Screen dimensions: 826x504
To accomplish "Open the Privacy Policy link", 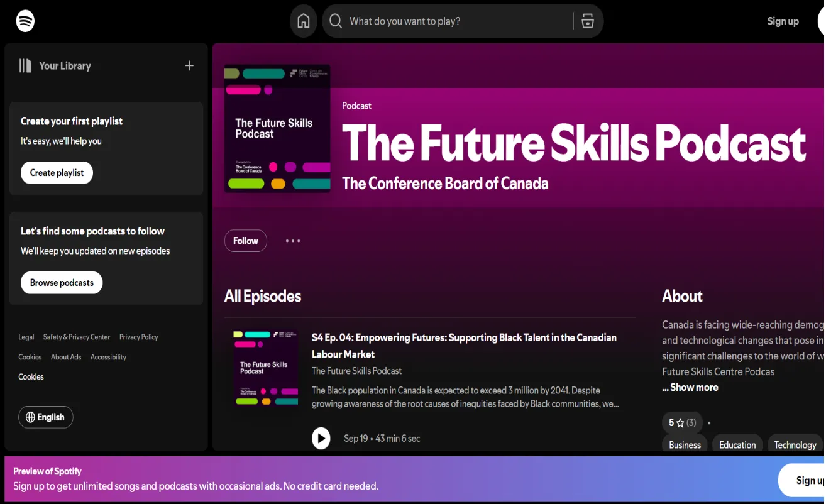I will pyautogui.click(x=139, y=337).
